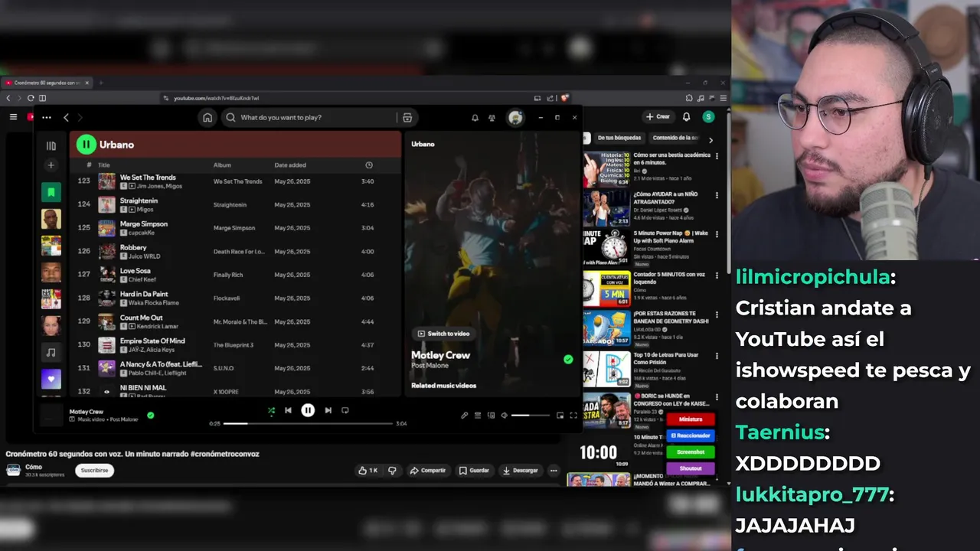Open Spotify Friend Activity icon
Image resolution: width=980 pixels, height=551 pixels.
coord(492,118)
